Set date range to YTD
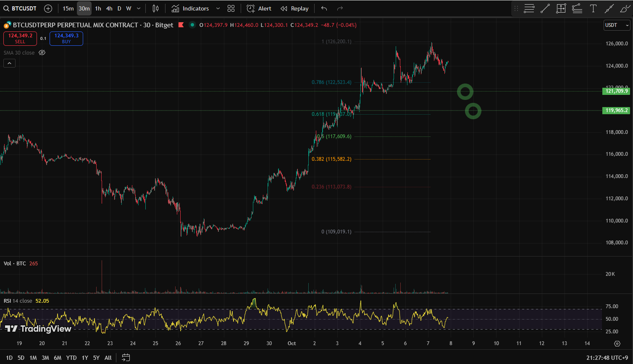This screenshot has height=364, width=633. [x=71, y=358]
